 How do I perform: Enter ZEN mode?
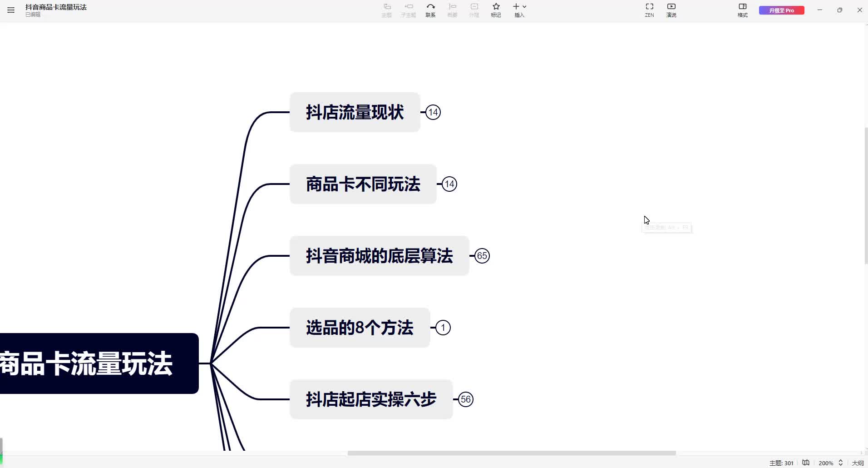650,10
